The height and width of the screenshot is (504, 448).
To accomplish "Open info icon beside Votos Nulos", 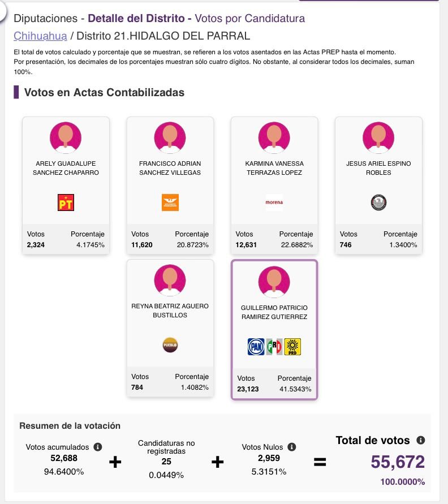I will [x=292, y=447].
